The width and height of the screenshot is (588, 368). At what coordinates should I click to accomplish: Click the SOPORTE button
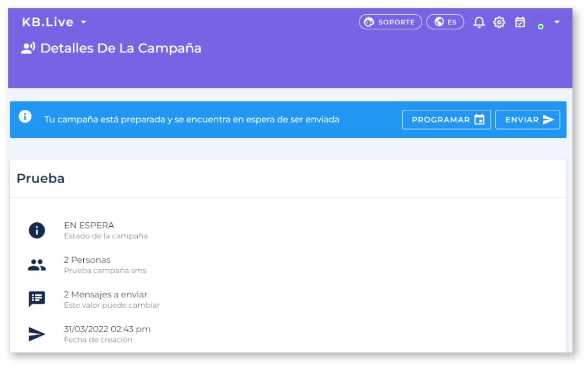click(390, 22)
